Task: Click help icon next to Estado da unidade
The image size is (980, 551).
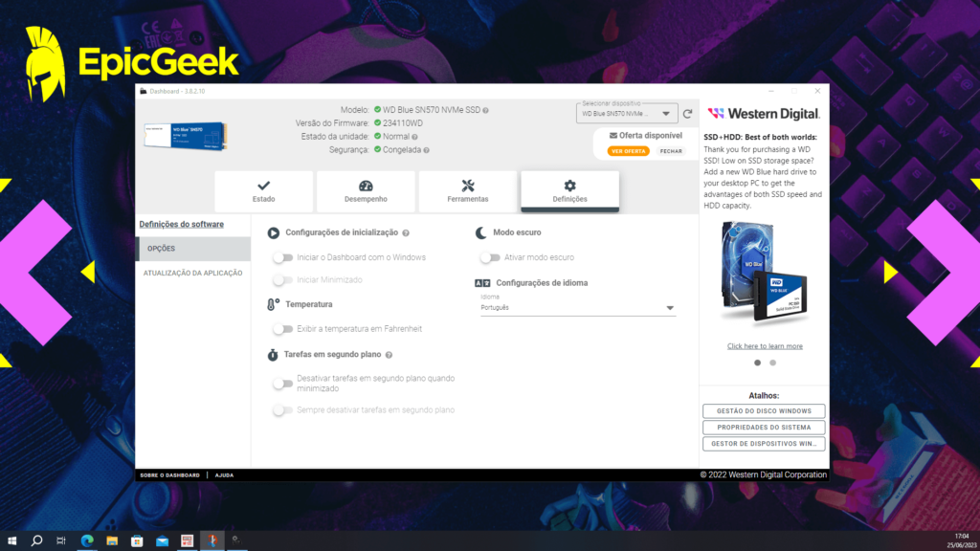Action: (416, 137)
